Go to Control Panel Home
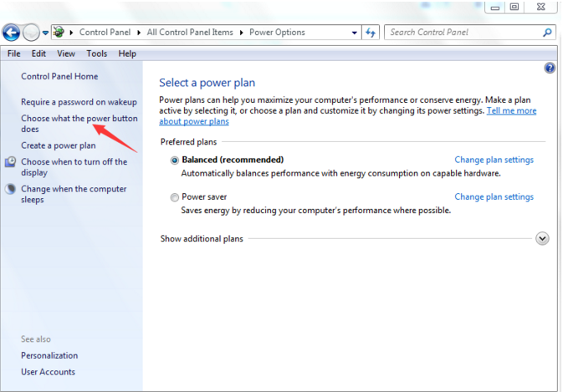 [59, 76]
